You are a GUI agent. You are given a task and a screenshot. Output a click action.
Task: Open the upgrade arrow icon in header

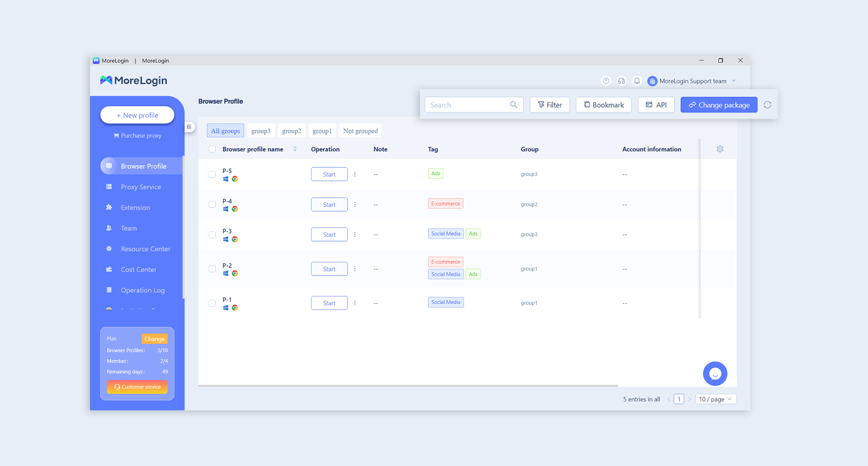606,81
